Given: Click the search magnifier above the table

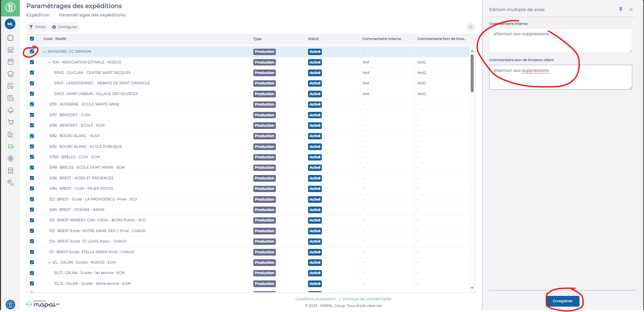Looking at the screenshot, I should pyautogui.click(x=471, y=27).
